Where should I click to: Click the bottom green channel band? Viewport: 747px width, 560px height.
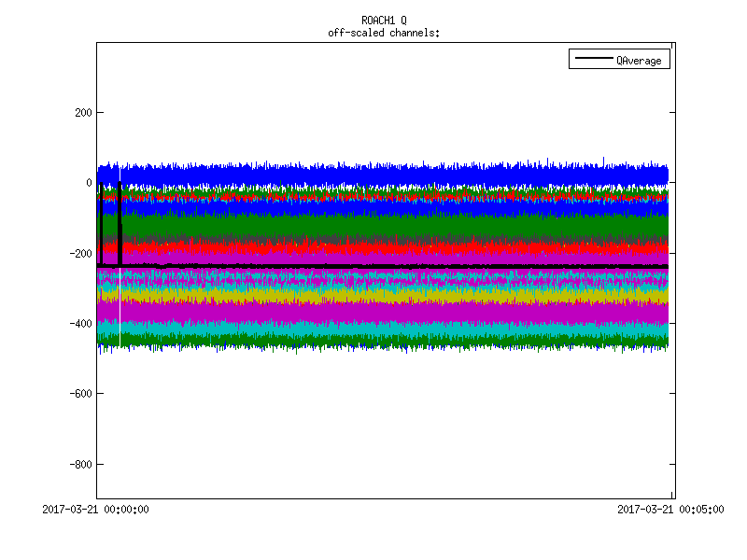pyautogui.click(x=373, y=341)
